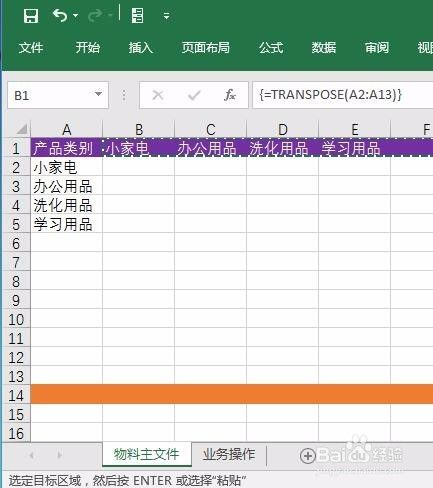This screenshot has height=488, width=433.
Task: Open Customize Quick Access Toolbar dropdown
Action: pos(166,15)
